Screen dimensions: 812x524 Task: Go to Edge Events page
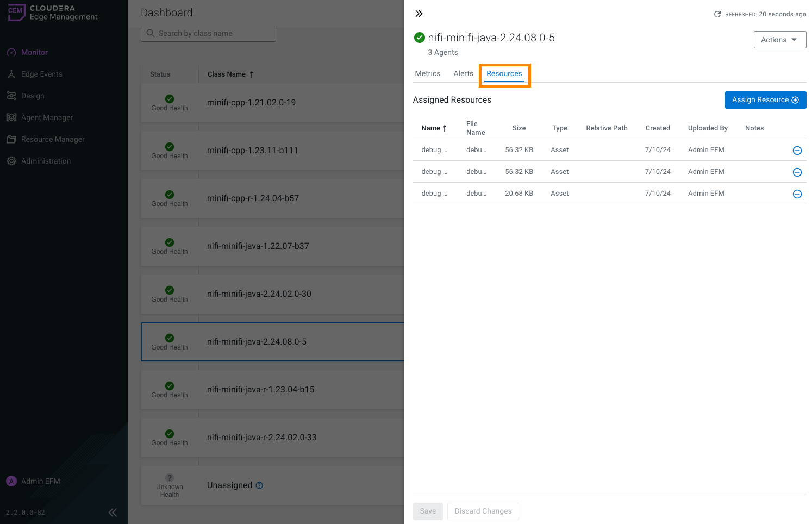point(41,74)
